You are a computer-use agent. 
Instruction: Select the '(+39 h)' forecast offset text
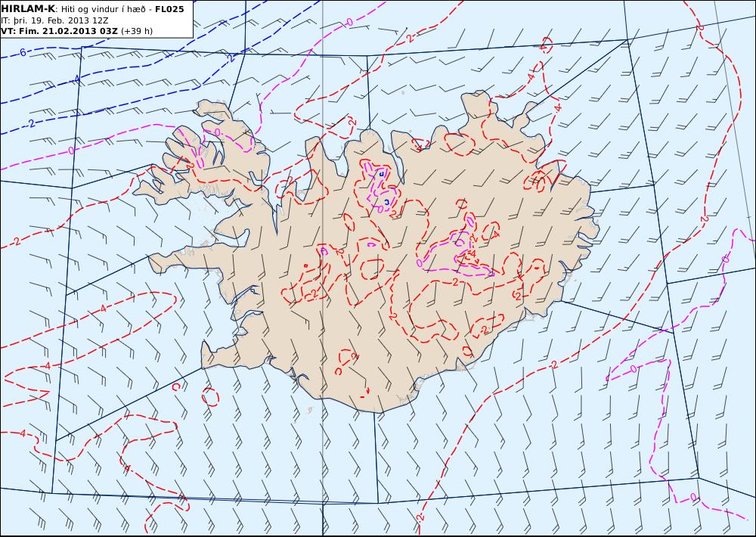pos(136,31)
